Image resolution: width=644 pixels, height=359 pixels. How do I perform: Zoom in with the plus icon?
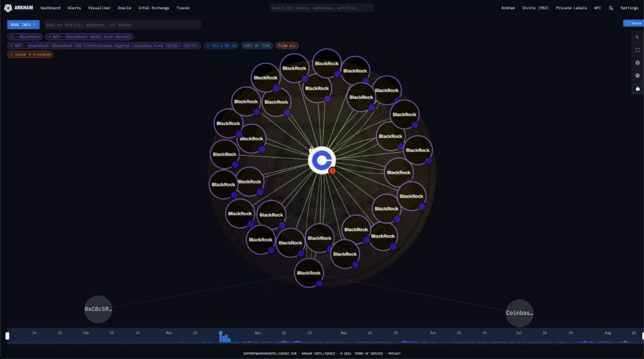pyautogui.click(x=637, y=63)
